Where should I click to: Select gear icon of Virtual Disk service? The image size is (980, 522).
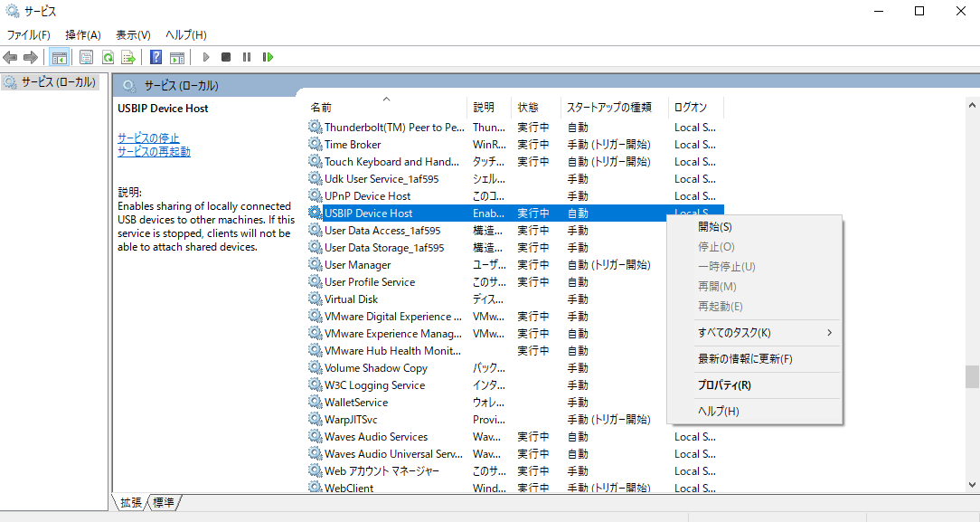click(316, 299)
